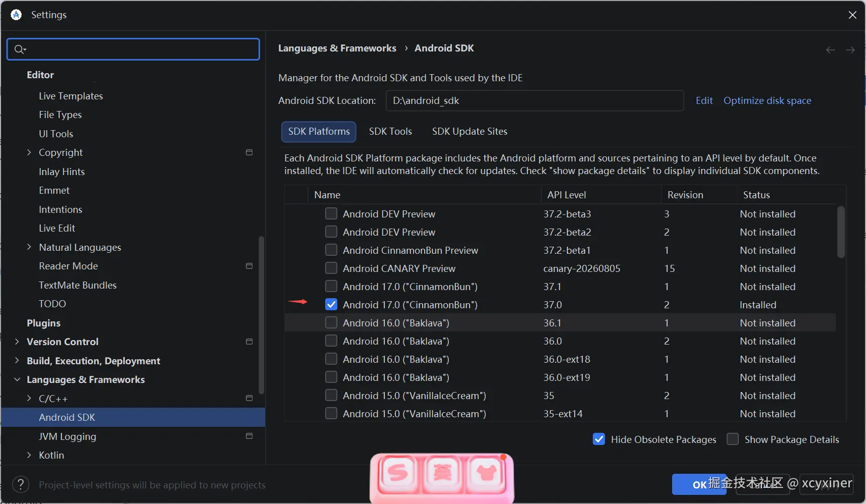Check Android 16.0 Baklava 36.0-ext19
The image size is (866, 504).
coord(331,377)
